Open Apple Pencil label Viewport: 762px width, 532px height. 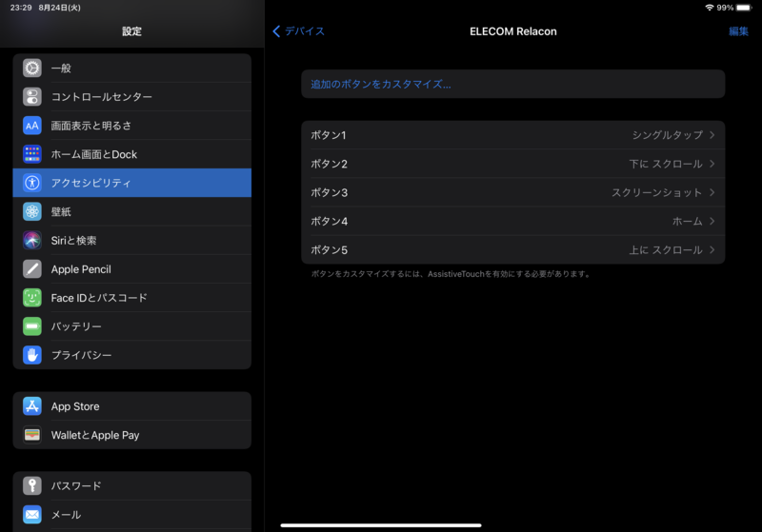click(81, 269)
